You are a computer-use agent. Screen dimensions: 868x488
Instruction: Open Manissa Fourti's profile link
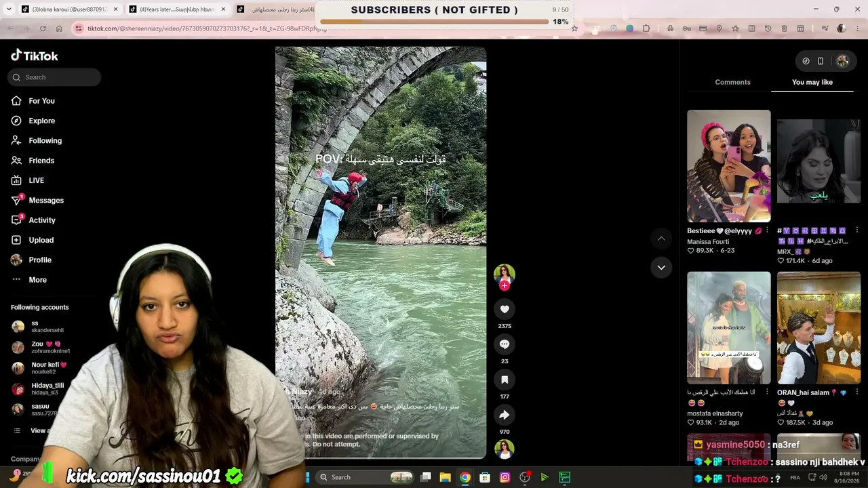pyautogui.click(x=708, y=241)
